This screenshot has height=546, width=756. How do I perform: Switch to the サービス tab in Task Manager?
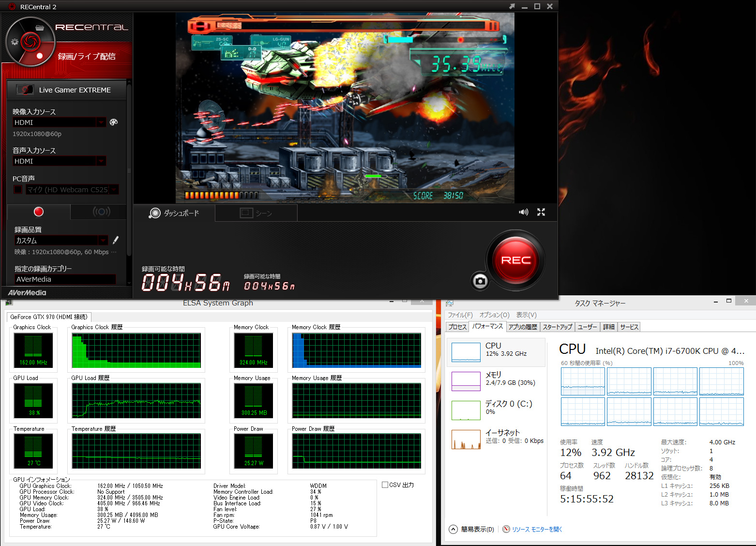tap(629, 327)
